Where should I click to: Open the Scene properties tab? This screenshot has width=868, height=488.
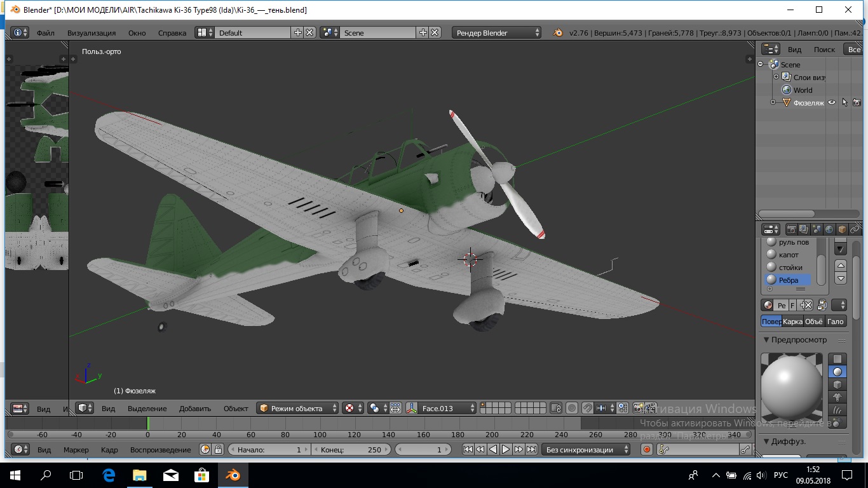817,229
